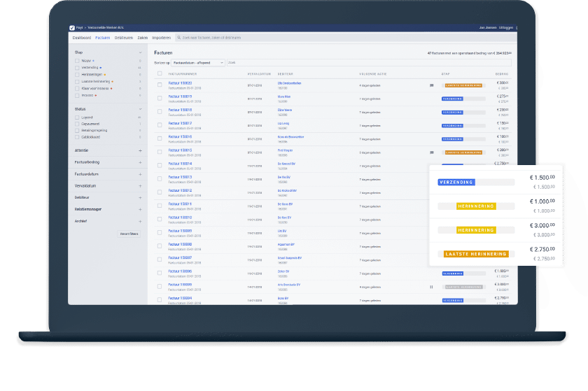Click the magnifier icon in top search bar
The height and width of the screenshot is (391, 588).
point(179,38)
